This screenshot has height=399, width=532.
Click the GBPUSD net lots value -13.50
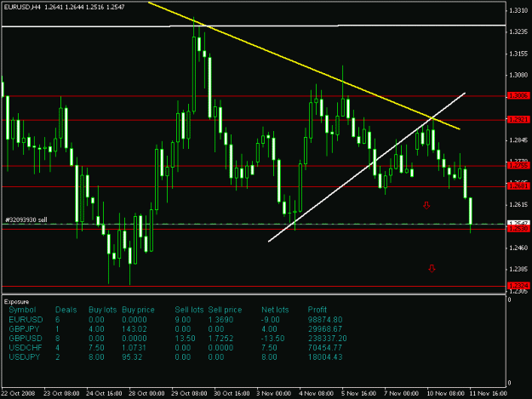pyautogui.click(x=273, y=339)
